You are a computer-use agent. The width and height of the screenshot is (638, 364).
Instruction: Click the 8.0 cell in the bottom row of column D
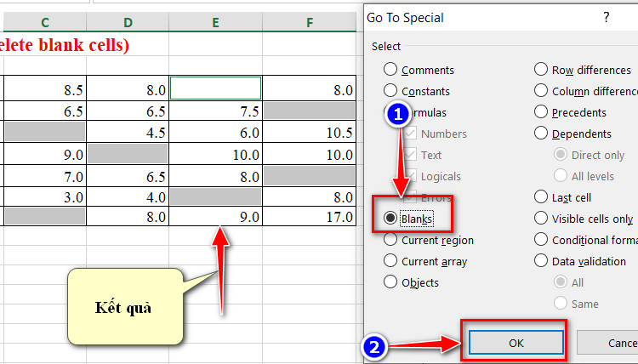[x=128, y=216]
